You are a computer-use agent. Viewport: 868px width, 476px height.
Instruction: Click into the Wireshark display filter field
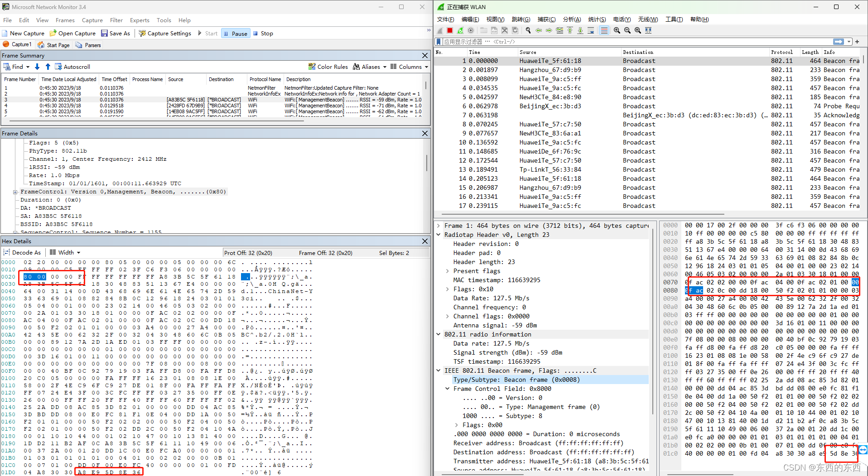coord(637,42)
